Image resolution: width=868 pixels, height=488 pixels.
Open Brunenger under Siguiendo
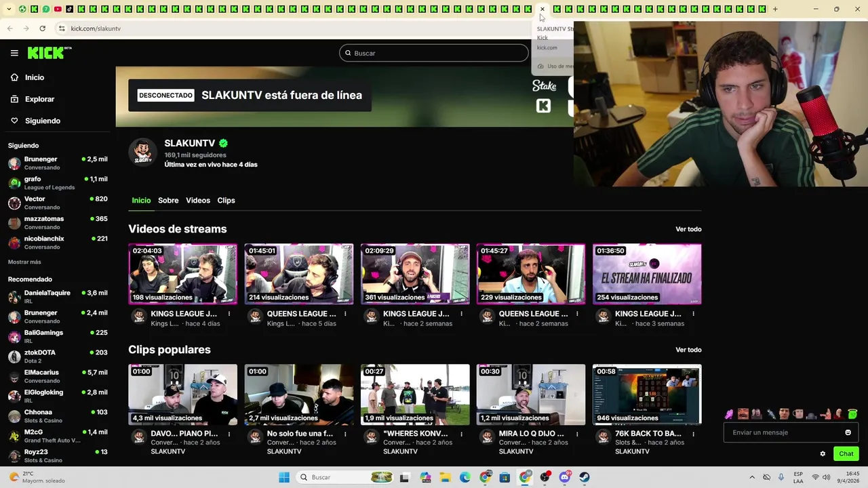coord(58,163)
